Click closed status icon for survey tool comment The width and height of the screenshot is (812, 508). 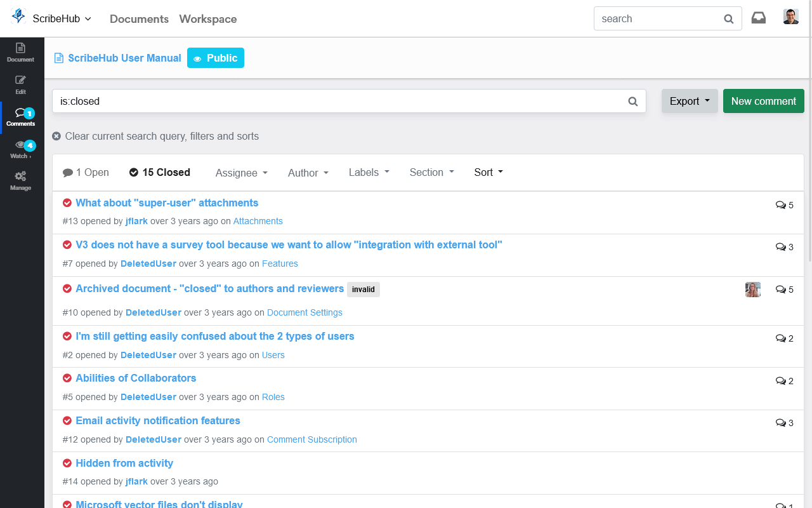[67, 244]
